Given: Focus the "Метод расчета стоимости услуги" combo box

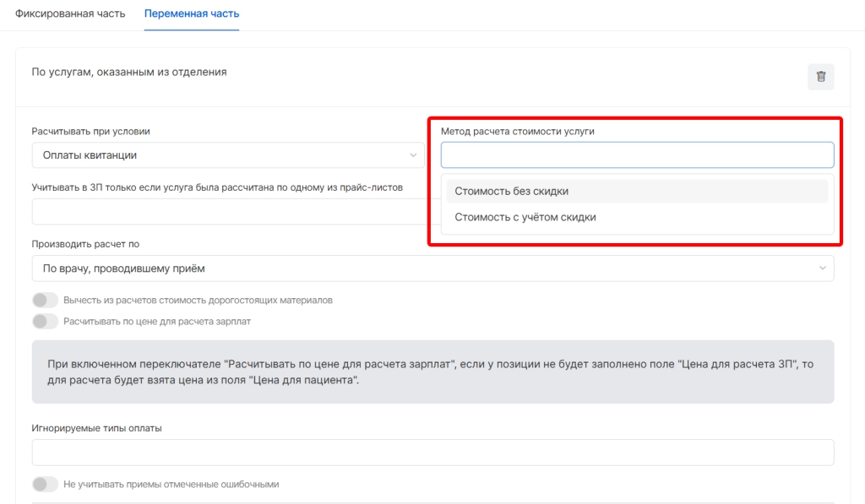Looking at the screenshot, I should click(x=637, y=155).
